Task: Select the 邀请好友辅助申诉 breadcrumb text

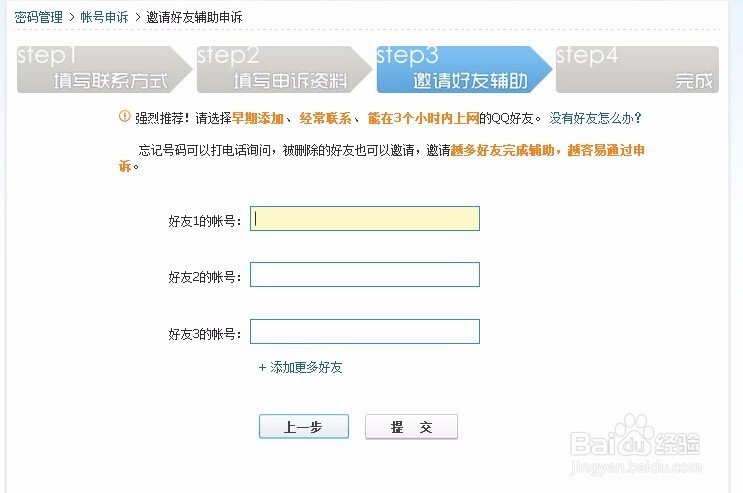Action: (194, 18)
